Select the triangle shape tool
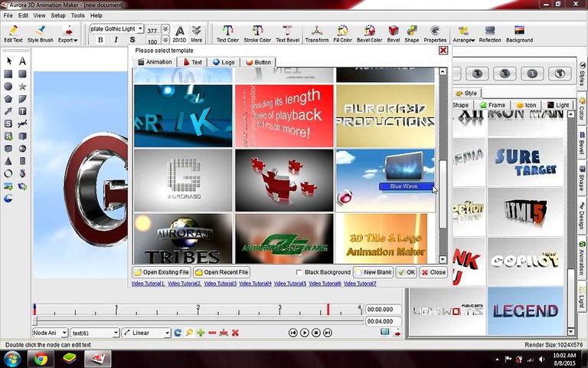 [8, 161]
